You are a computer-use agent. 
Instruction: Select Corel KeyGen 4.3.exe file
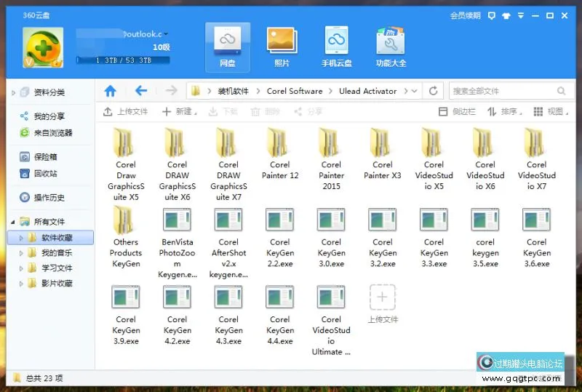[228, 315]
